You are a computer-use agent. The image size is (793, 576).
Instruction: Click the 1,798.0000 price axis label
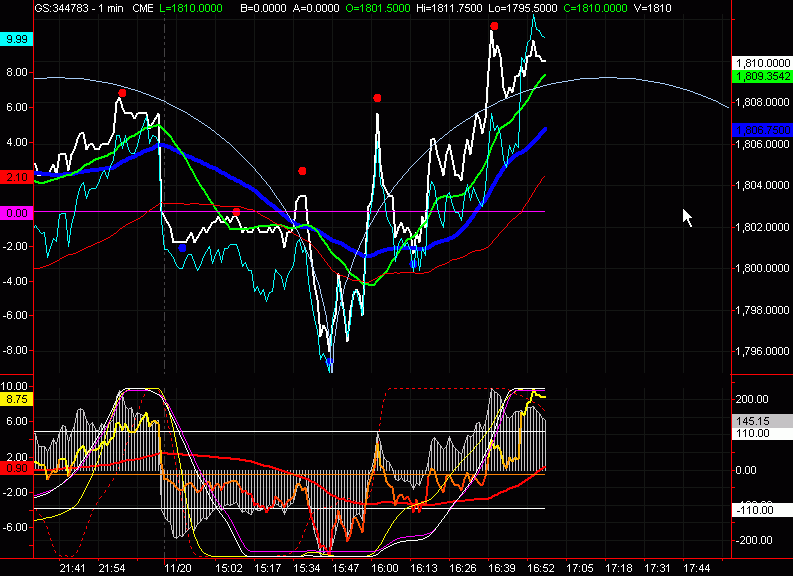[x=762, y=309]
